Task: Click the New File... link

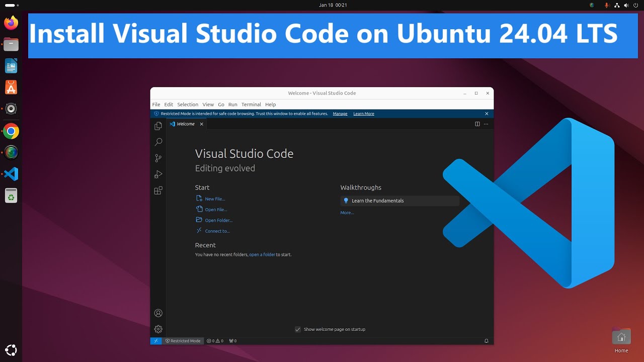Action: [x=215, y=199]
